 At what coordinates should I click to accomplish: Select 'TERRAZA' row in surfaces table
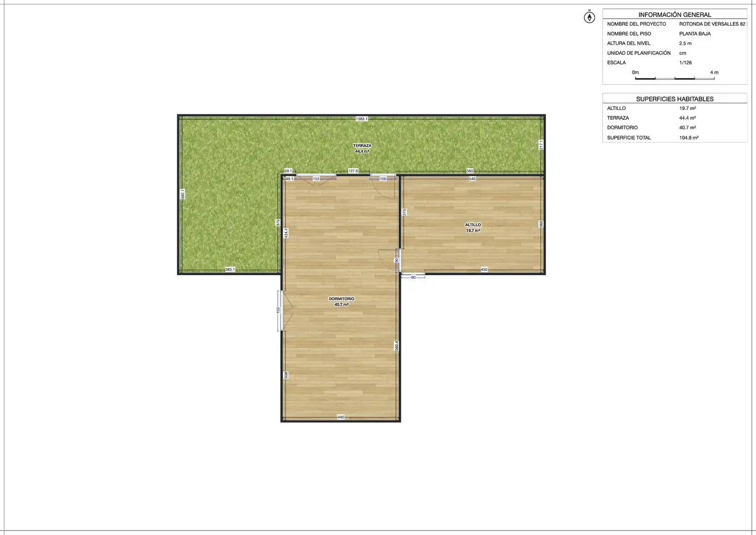pyautogui.click(x=674, y=118)
